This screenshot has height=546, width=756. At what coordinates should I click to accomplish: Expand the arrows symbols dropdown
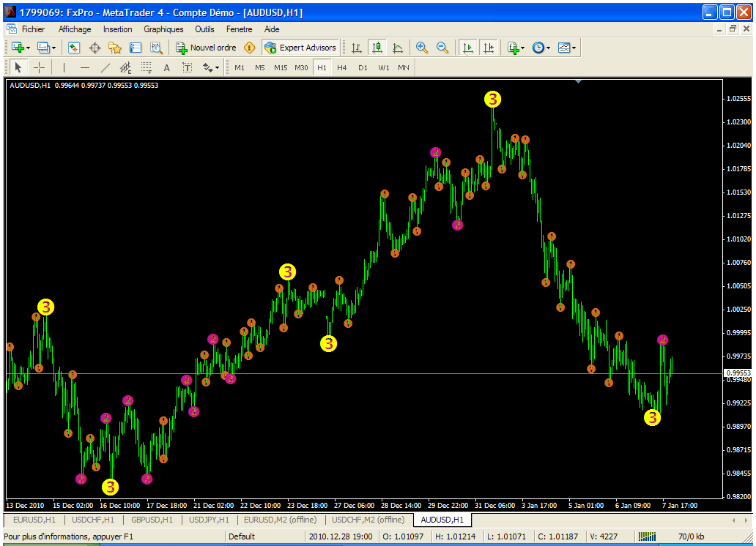point(217,67)
